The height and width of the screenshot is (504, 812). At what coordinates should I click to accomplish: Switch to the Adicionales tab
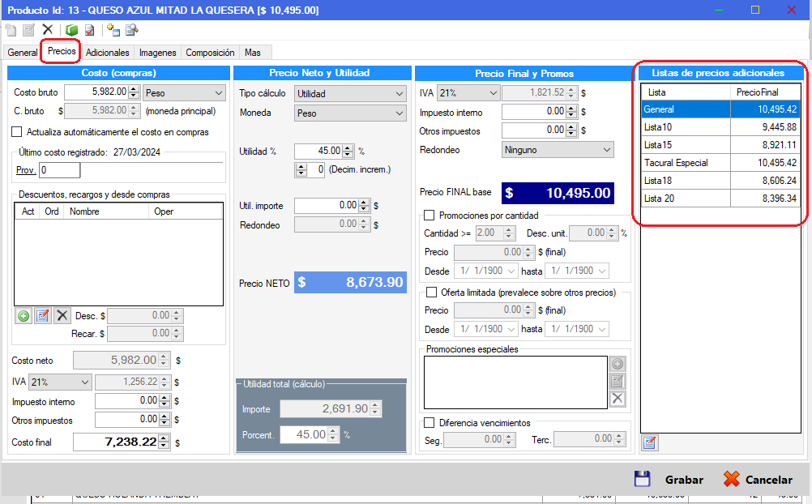coord(107,53)
